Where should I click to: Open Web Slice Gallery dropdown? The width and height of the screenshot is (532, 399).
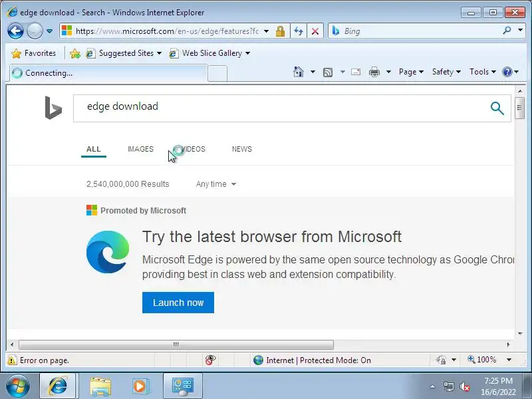[209, 53]
